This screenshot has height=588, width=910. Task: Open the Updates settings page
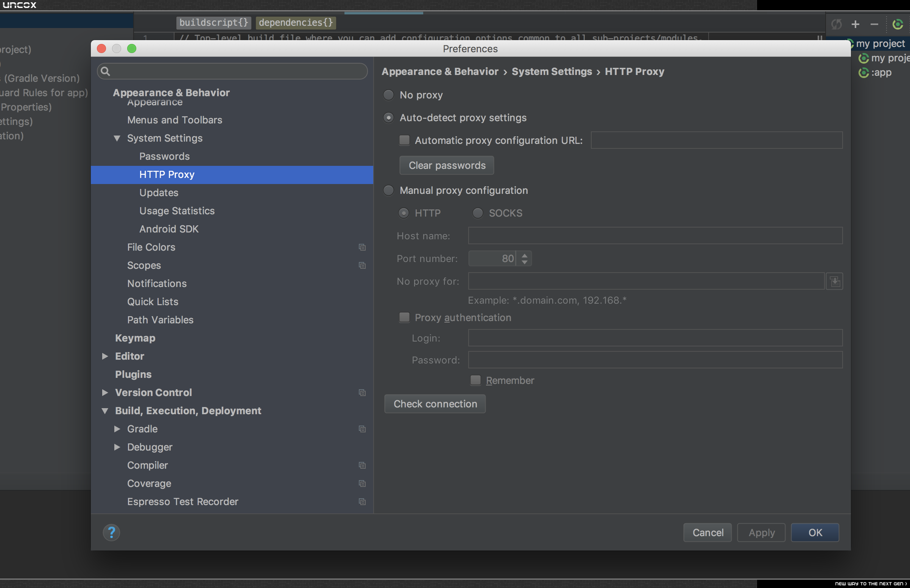tap(159, 192)
